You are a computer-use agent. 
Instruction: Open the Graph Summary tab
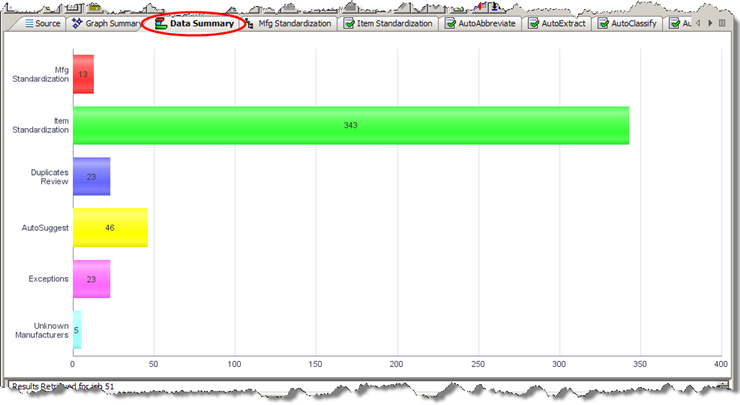tap(107, 23)
